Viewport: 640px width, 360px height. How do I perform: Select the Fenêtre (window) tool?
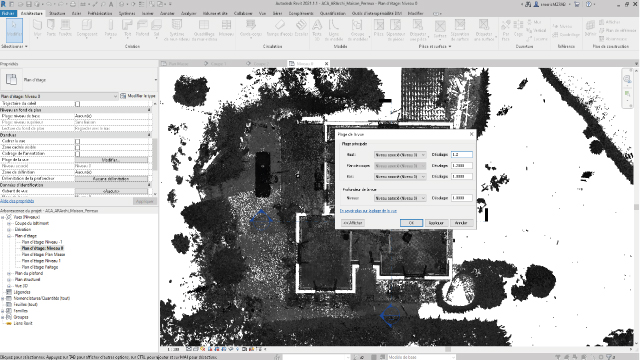[65, 29]
